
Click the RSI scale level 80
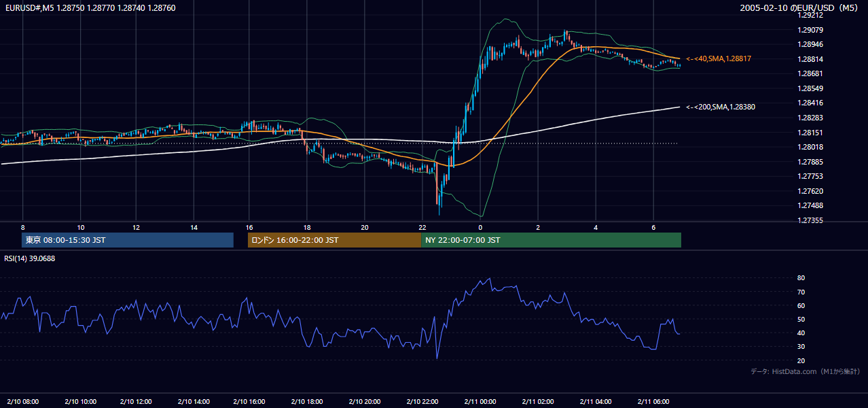801,278
